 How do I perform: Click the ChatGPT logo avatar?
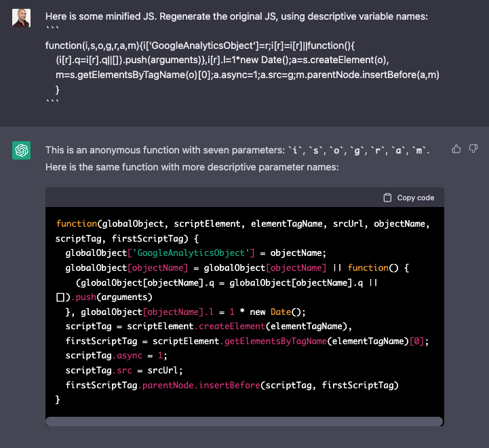pyautogui.click(x=21, y=150)
